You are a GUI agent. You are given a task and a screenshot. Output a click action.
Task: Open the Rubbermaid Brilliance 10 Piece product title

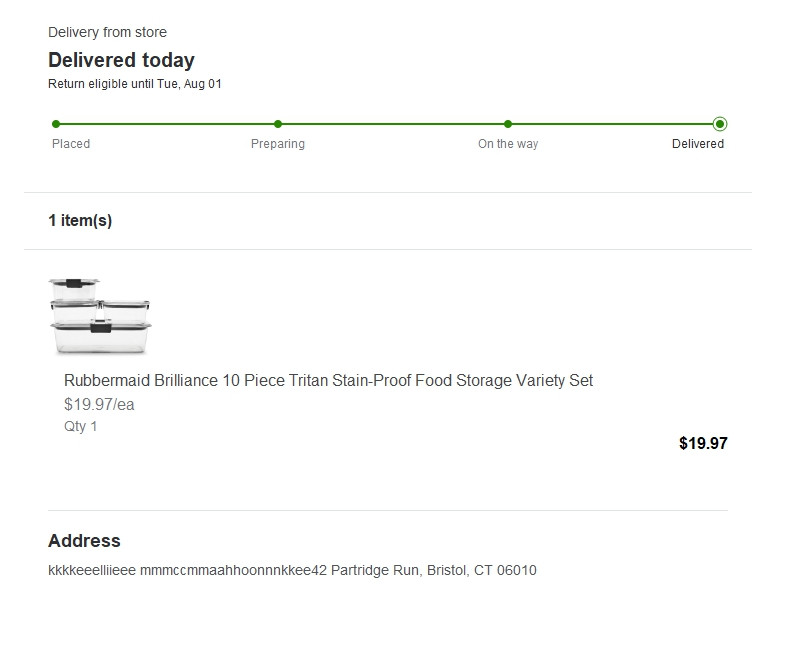point(328,381)
